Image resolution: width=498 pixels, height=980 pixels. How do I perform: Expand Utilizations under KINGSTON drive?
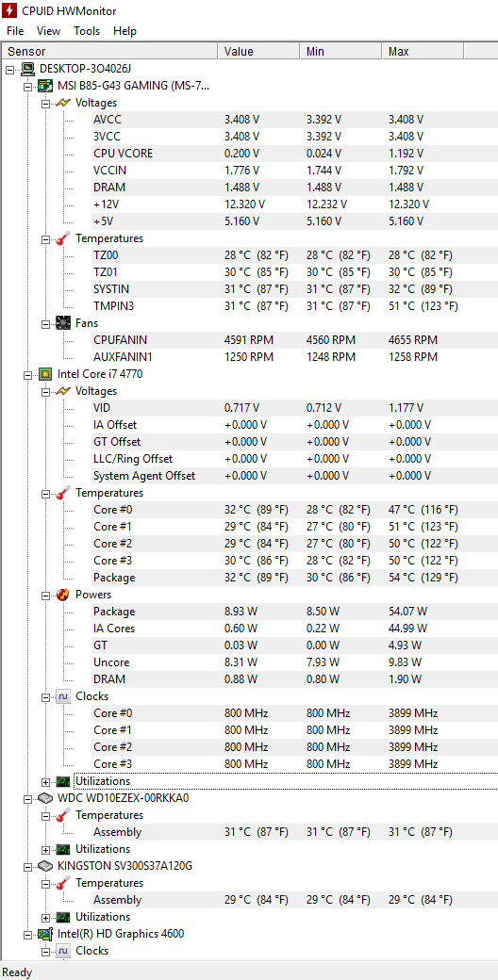[45, 918]
